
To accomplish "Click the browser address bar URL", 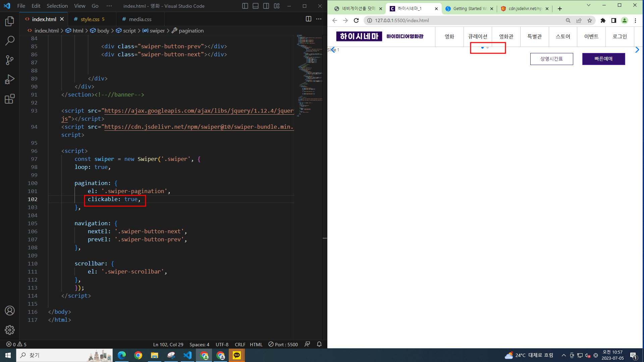I will pyautogui.click(x=402, y=20).
